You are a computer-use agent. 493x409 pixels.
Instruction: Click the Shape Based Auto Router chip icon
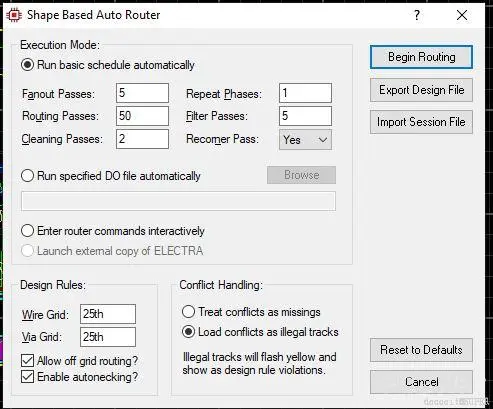tap(14, 15)
